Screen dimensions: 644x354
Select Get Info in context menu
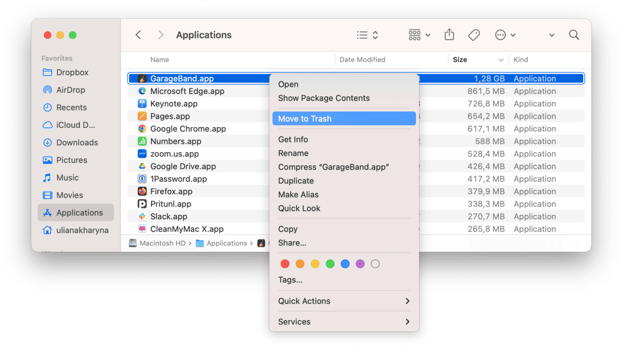pos(293,139)
